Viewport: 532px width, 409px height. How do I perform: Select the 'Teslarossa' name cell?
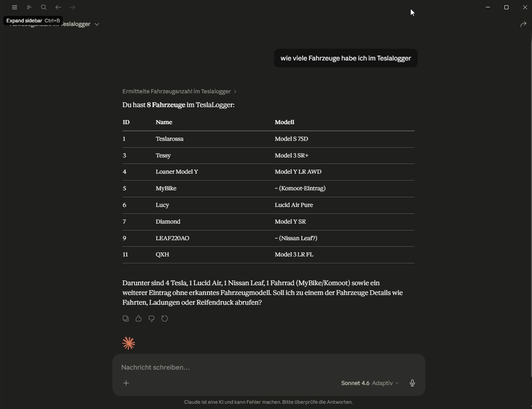pos(169,139)
